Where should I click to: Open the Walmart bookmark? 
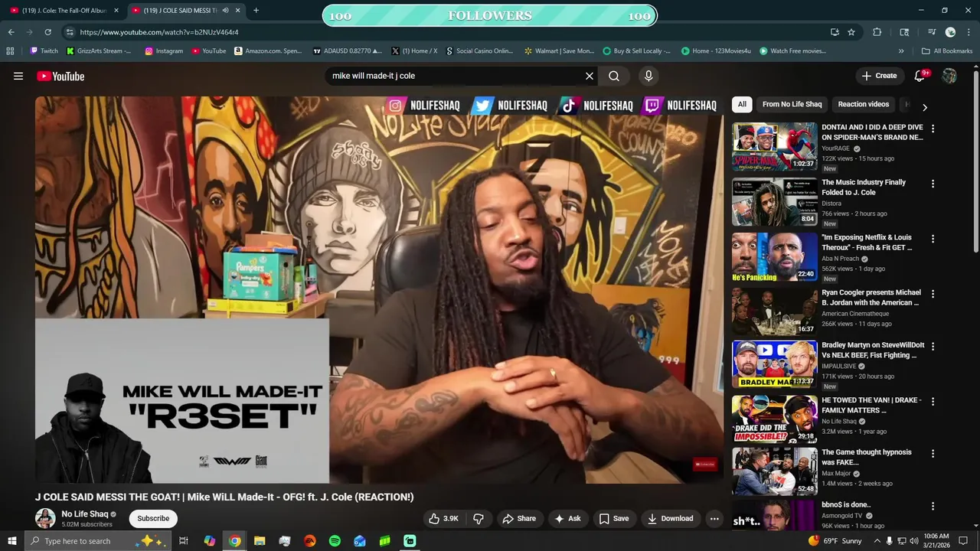[x=559, y=51]
